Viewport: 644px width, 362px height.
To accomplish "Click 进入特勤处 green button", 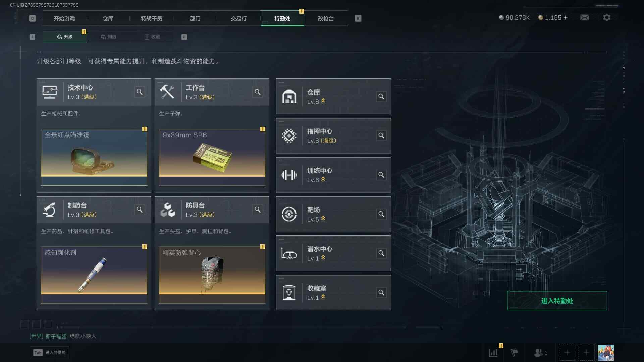I will point(557,301).
